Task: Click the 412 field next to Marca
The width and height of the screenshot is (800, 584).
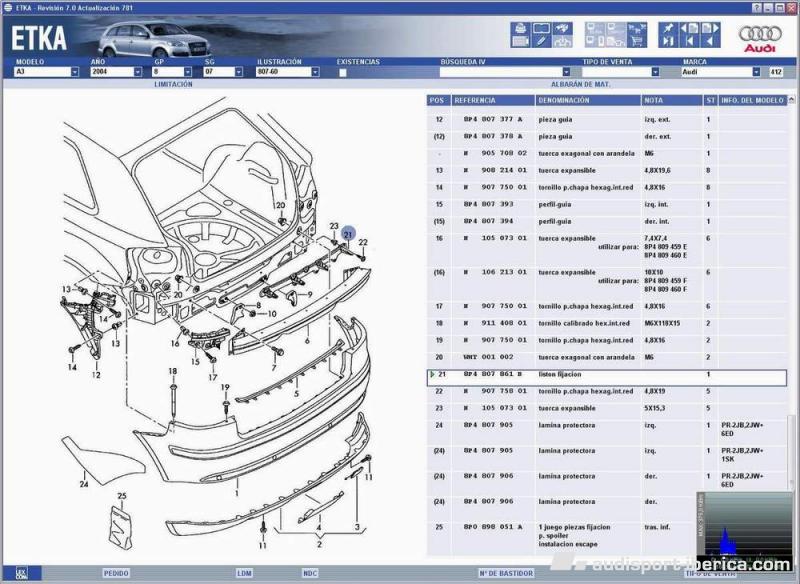Action: click(x=776, y=72)
